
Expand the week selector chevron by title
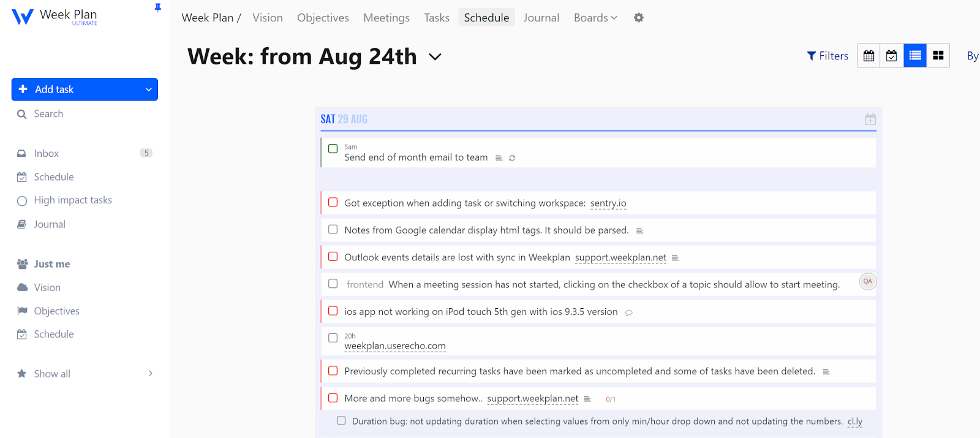(435, 57)
